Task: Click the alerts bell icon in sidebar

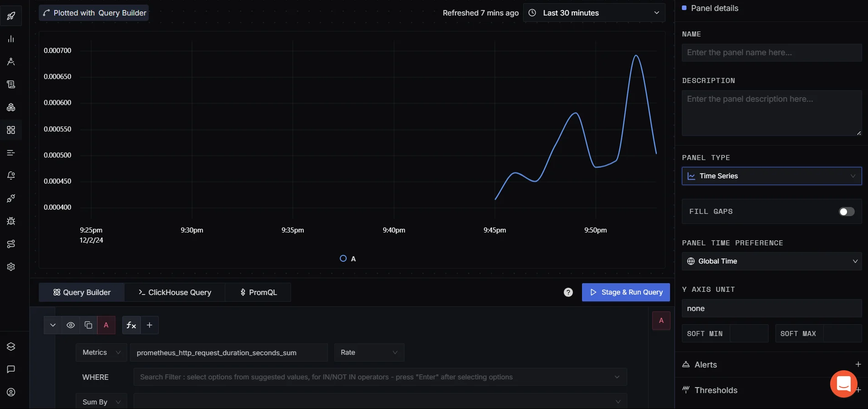Action: pyautogui.click(x=11, y=176)
